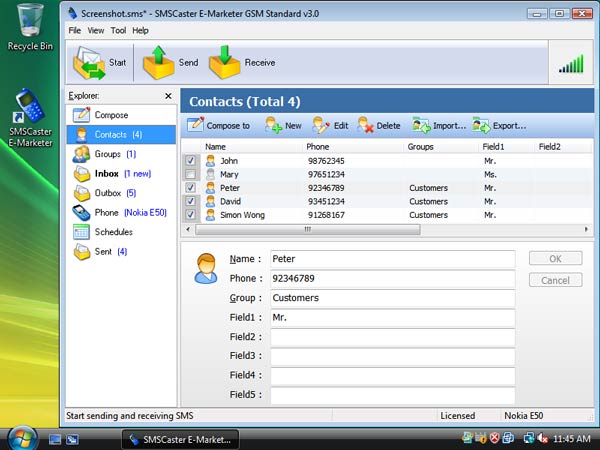Delete the selected contact

(x=379, y=126)
